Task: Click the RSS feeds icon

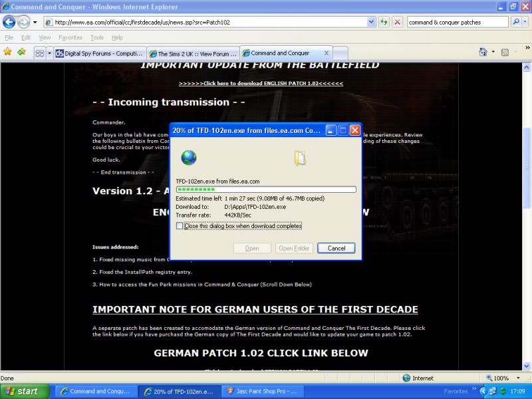Action: (505, 53)
